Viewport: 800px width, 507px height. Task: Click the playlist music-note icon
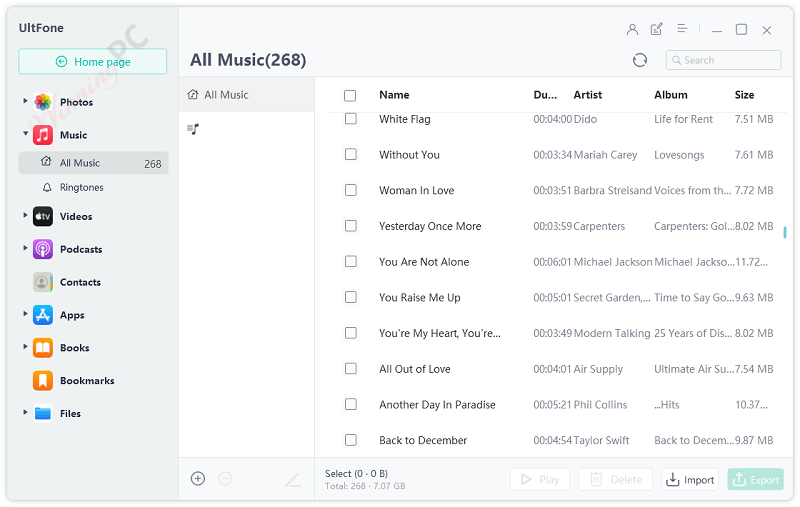point(193,129)
